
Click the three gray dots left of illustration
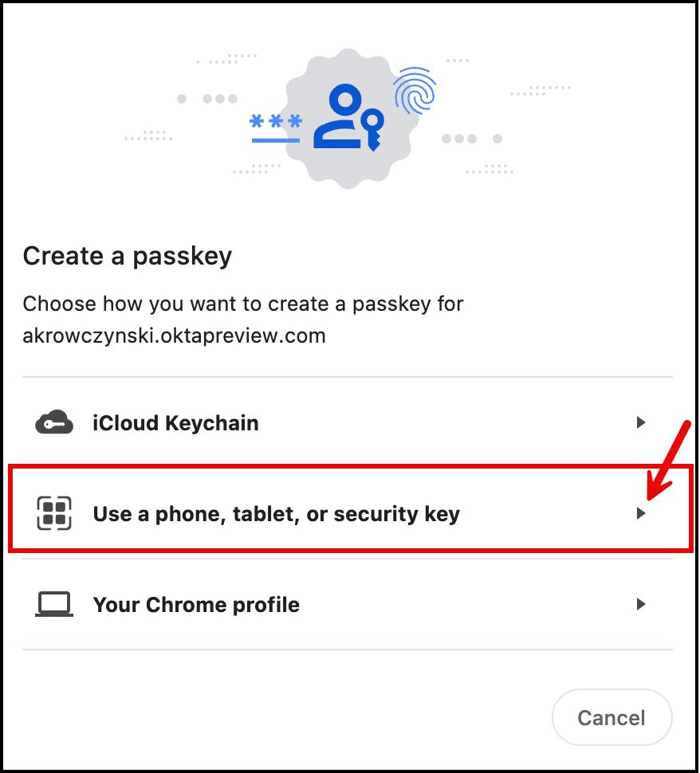(219, 99)
